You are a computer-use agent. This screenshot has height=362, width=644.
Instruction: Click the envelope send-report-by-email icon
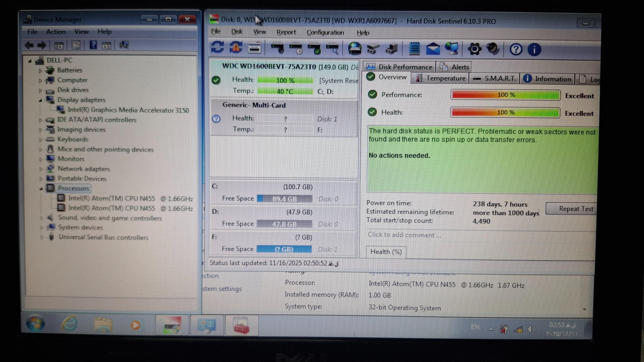tap(433, 49)
